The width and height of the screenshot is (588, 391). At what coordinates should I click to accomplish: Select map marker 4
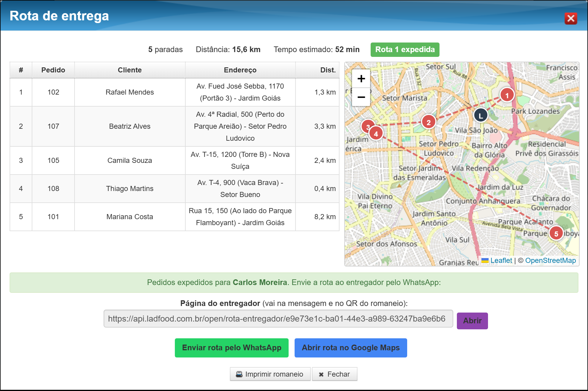pyautogui.click(x=376, y=134)
